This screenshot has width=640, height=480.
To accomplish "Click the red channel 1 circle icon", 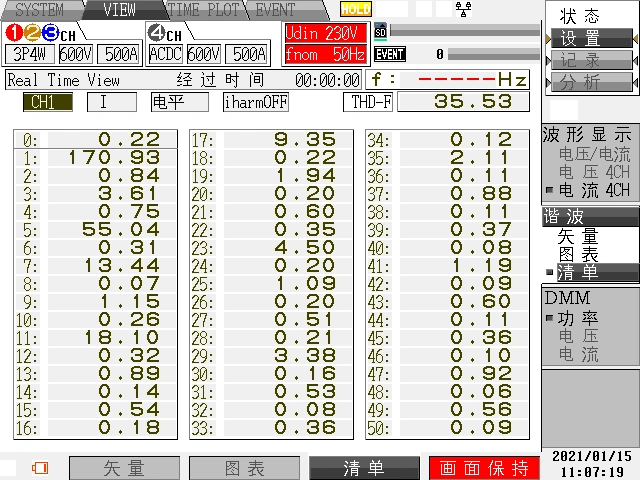I will coord(13,33).
